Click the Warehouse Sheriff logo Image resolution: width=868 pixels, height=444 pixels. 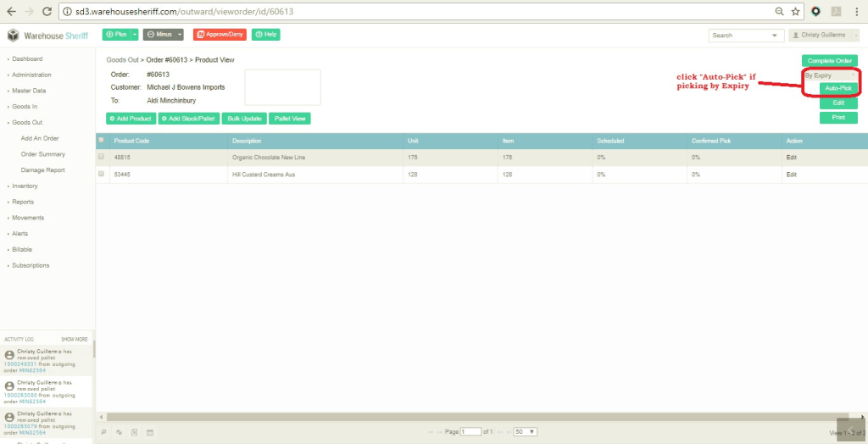pyautogui.click(x=47, y=36)
